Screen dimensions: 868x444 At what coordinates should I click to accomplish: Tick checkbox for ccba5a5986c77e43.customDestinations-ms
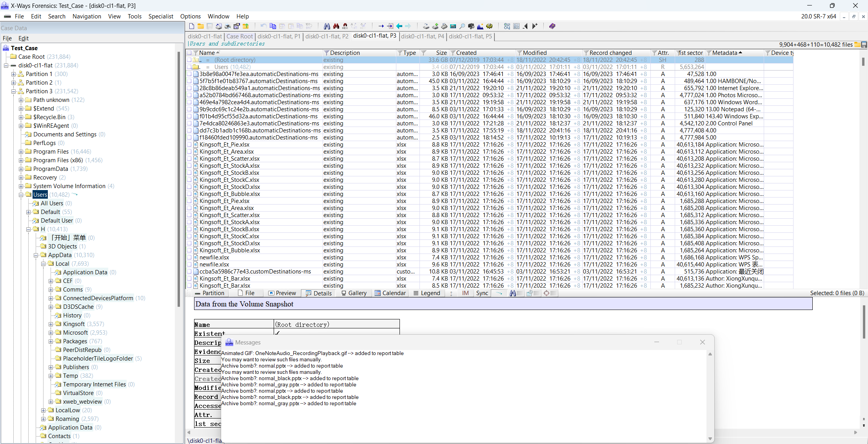coord(189,272)
